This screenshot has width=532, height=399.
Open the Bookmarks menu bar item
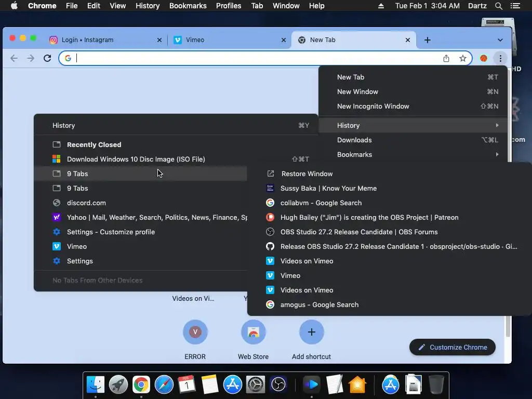[x=188, y=6]
